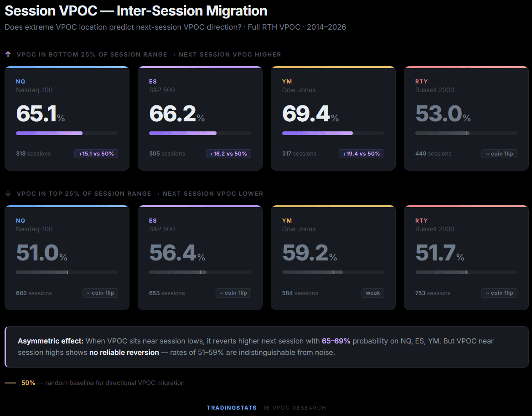Viewport: 532px width, 416px height.
Task: Click the downward arrow beside top 25% section
Action: click(x=8, y=193)
